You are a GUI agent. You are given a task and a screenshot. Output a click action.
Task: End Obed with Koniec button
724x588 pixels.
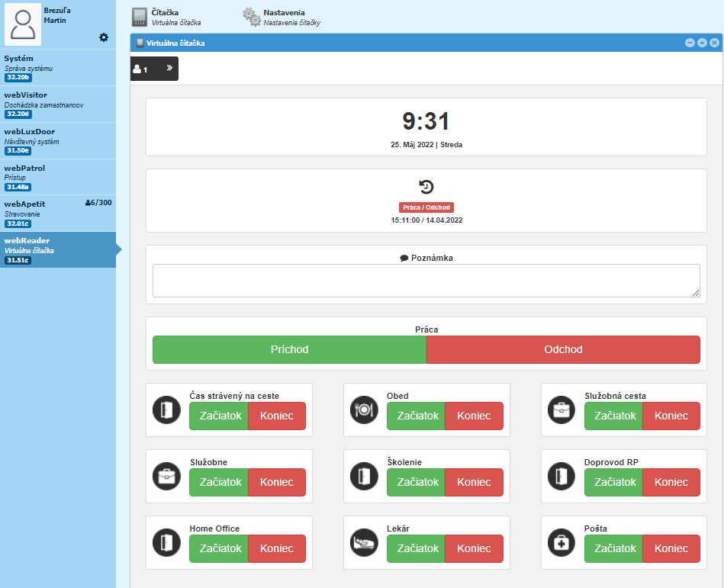click(x=475, y=416)
